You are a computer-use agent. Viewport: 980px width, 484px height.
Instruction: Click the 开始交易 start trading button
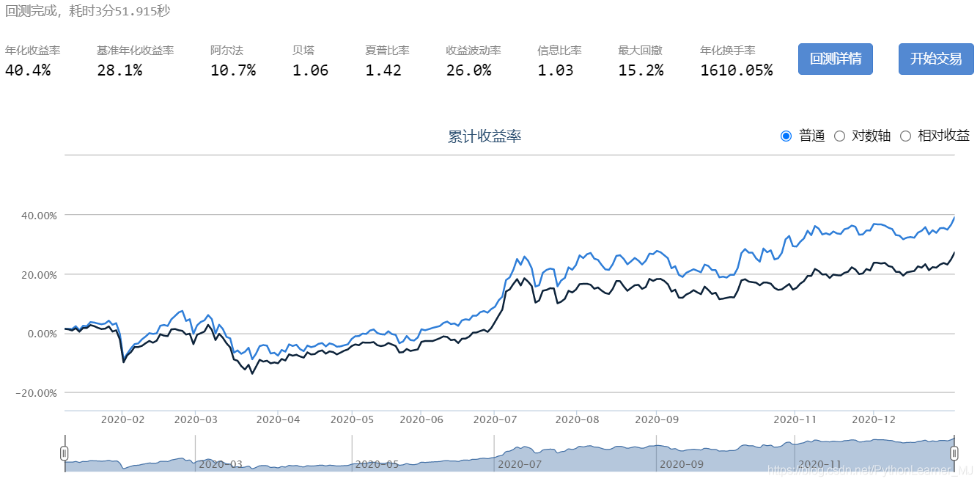[936, 59]
